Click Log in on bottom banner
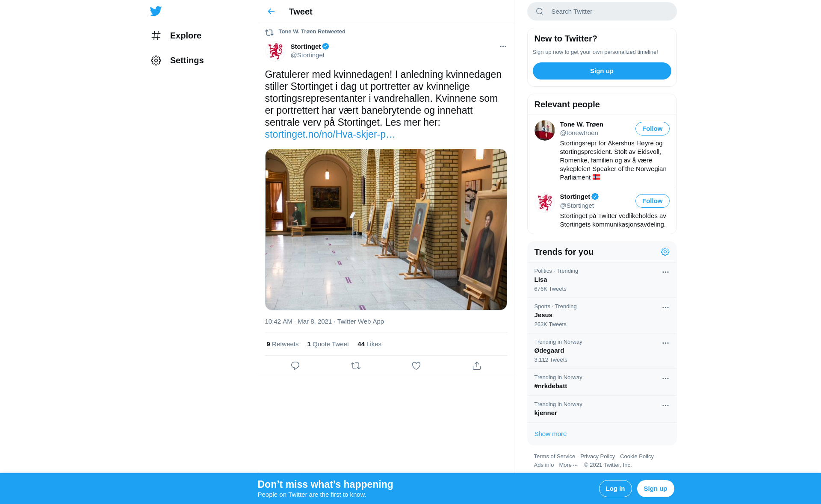821x504 pixels. [x=615, y=489]
